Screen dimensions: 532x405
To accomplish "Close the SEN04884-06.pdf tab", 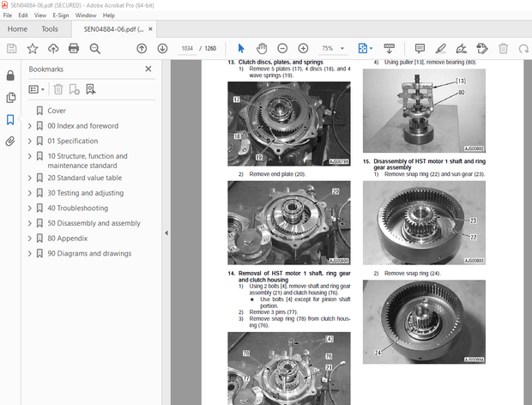I will (150, 29).
